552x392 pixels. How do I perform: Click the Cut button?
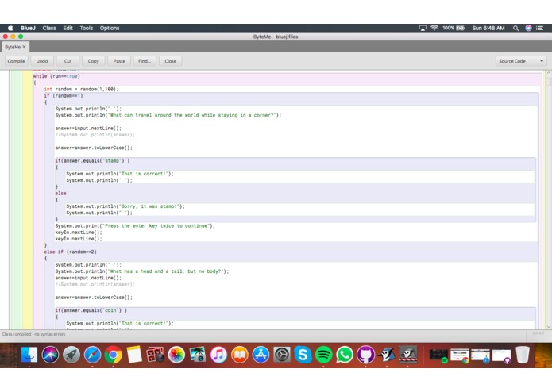pyautogui.click(x=68, y=61)
